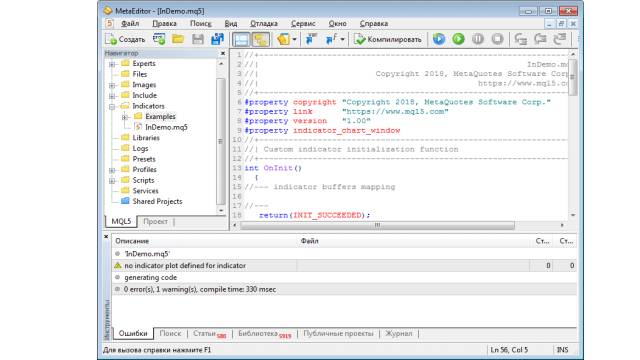Open the dropdown arrow next to the functions list icon
The width and height of the screenshot is (640, 360).
click(342, 39)
